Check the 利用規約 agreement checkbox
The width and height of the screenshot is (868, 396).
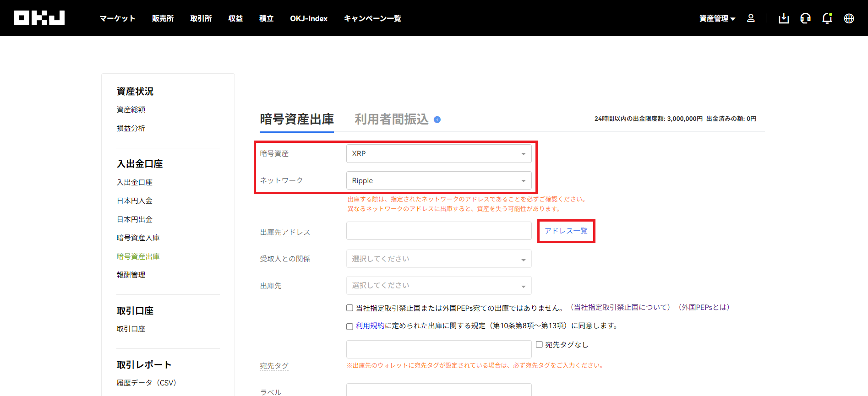click(349, 326)
